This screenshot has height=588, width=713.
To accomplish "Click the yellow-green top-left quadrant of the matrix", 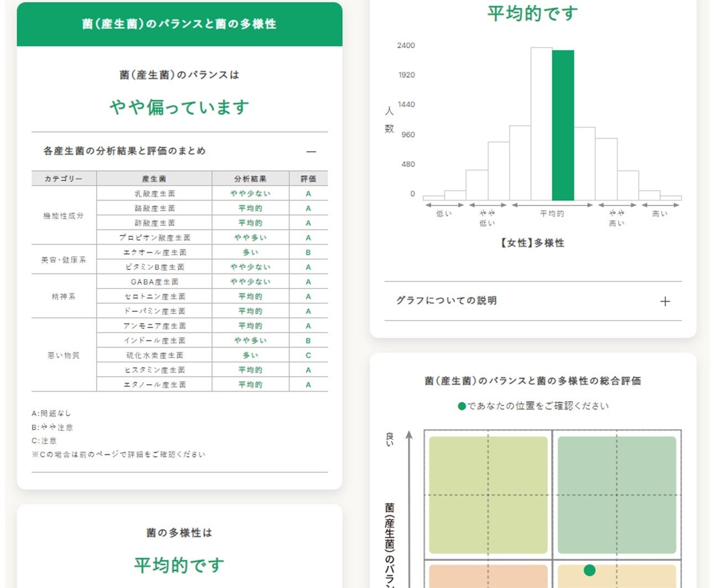I will 488,495.
